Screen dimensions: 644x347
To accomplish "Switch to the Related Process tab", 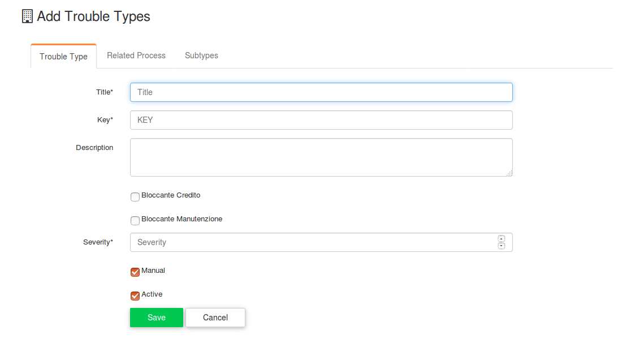I will coord(136,55).
